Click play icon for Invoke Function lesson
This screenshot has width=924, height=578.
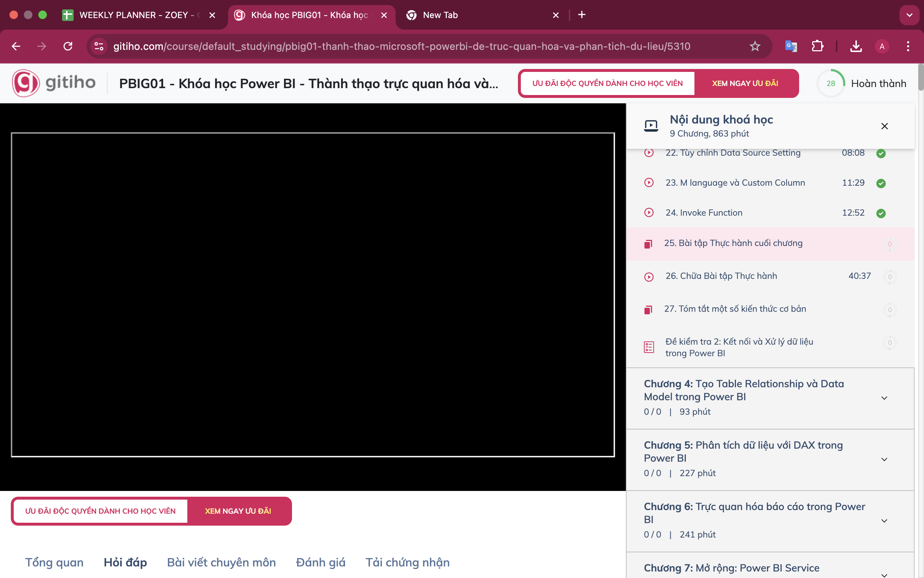(649, 212)
